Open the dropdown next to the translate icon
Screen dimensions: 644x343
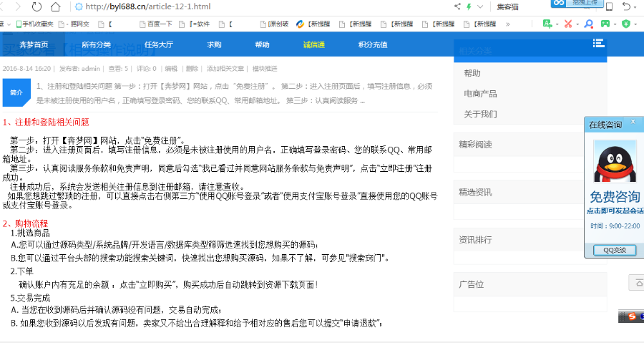[557, 24]
